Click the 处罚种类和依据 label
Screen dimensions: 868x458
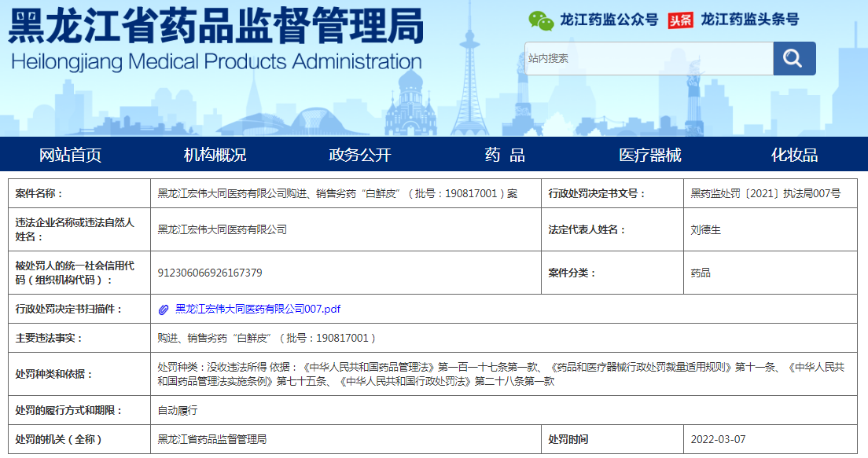pos(53,374)
